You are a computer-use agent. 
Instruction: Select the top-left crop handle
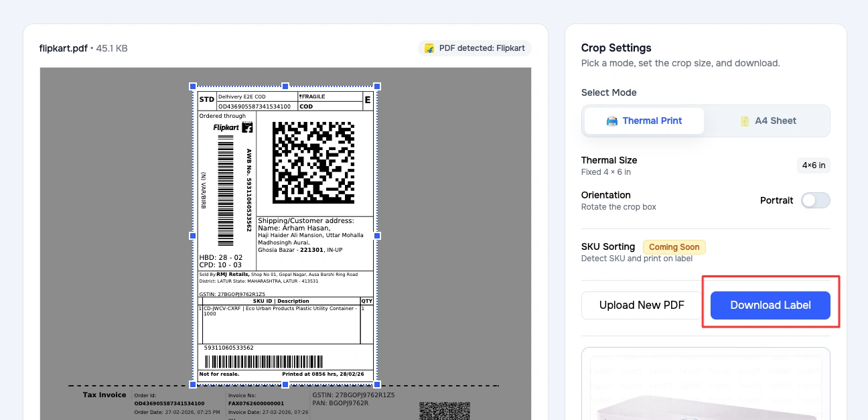coord(193,86)
